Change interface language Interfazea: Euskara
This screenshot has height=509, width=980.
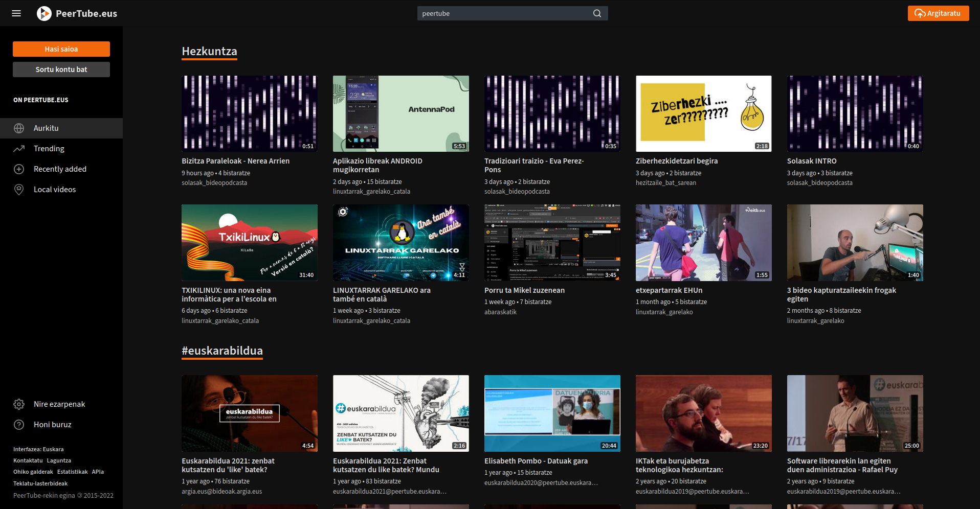[38, 449]
